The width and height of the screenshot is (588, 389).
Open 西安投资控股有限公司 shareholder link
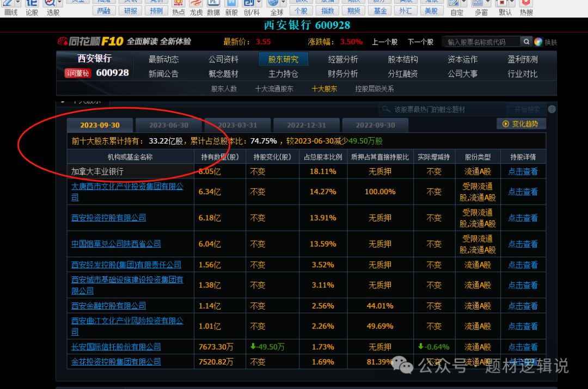click(109, 218)
